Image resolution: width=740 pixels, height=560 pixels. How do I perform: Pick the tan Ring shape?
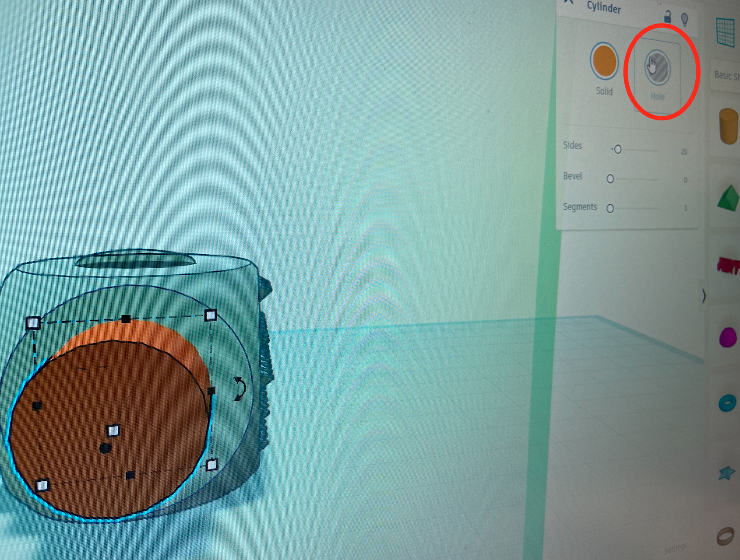point(725,536)
